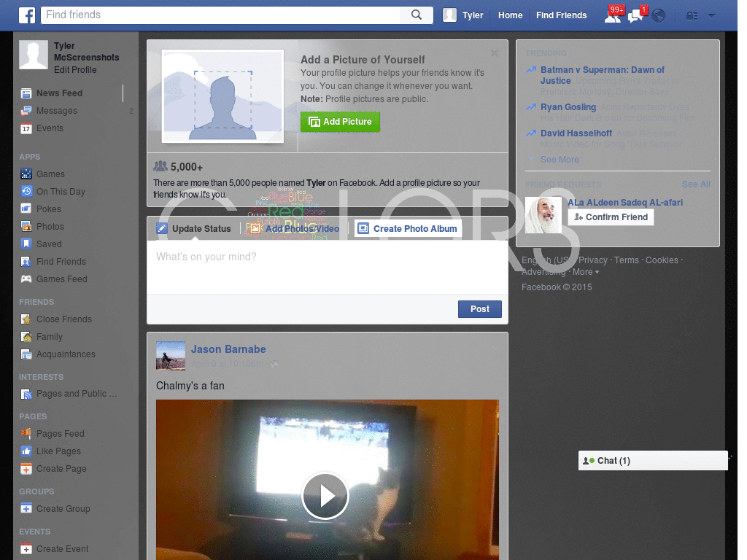
Task: Click the Pages Feed flag icon
Action: (26, 433)
